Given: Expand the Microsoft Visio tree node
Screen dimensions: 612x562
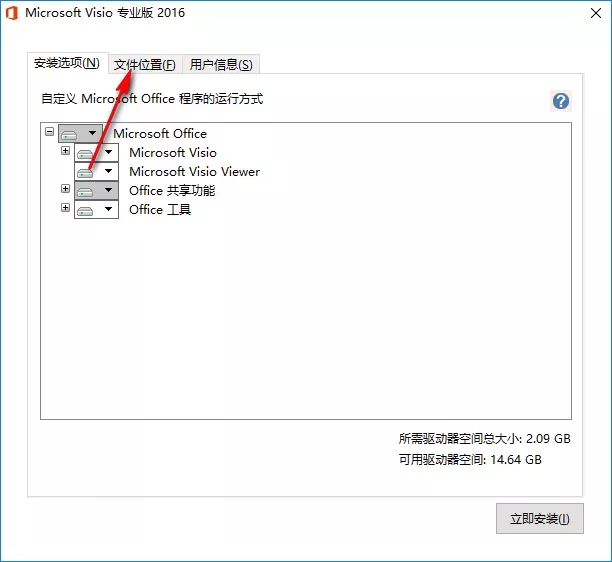Looking at the screenshot, I should [x=65, y=150].
